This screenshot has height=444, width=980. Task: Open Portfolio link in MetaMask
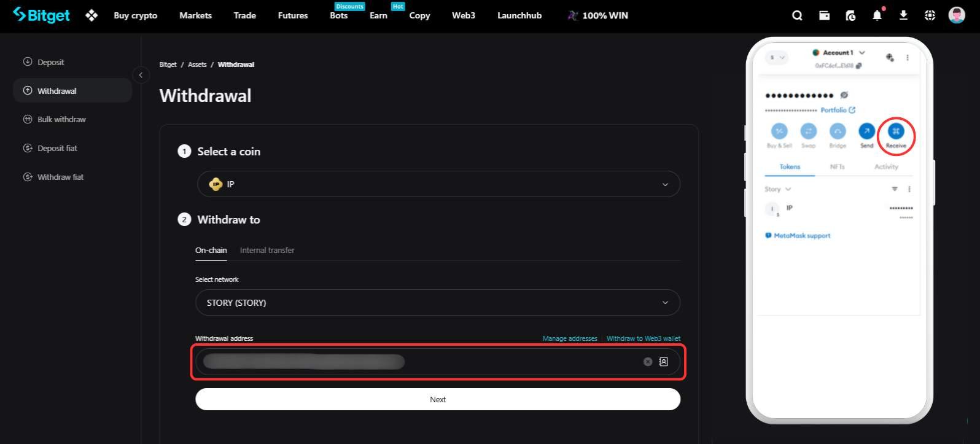pyautogui.click(x=838, y=110)
